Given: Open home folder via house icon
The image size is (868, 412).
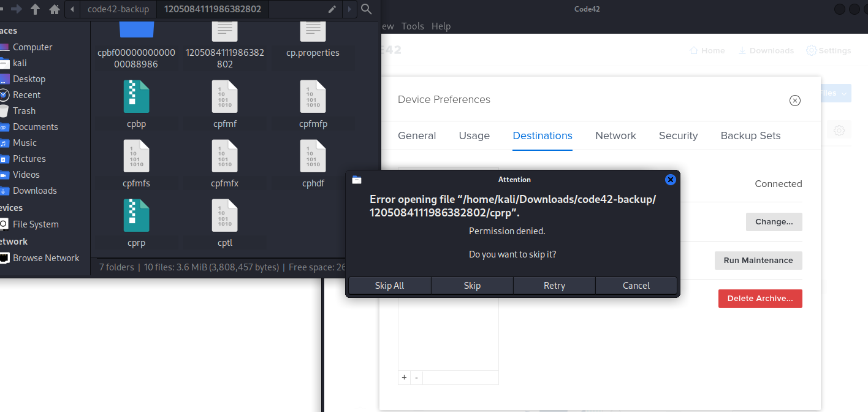Looking at the screenshot, I should tap(55, 9).
